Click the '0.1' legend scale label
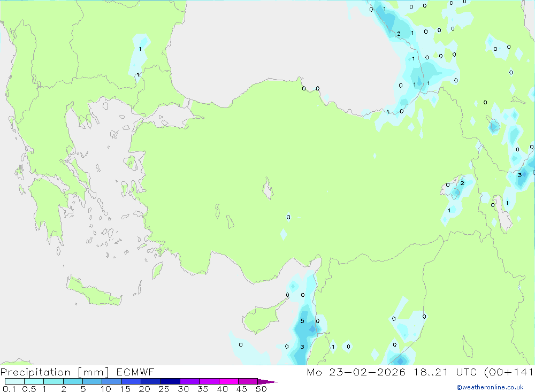 click(9, 389)
